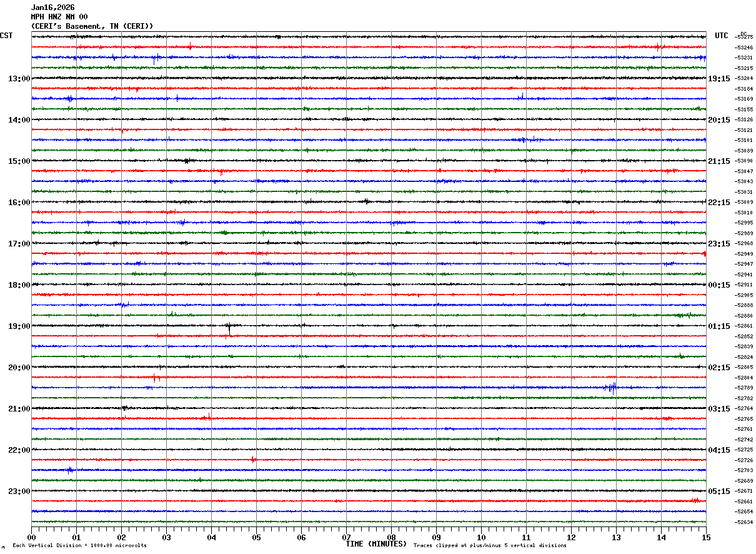Click the 05:15 UTC time label

(719, 491)
